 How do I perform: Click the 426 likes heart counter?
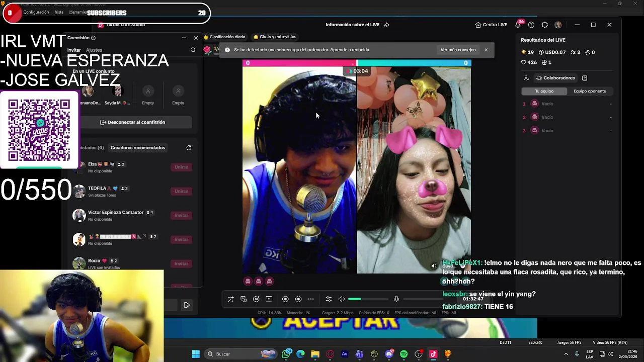pyautogui.click(x=529, y=62)
